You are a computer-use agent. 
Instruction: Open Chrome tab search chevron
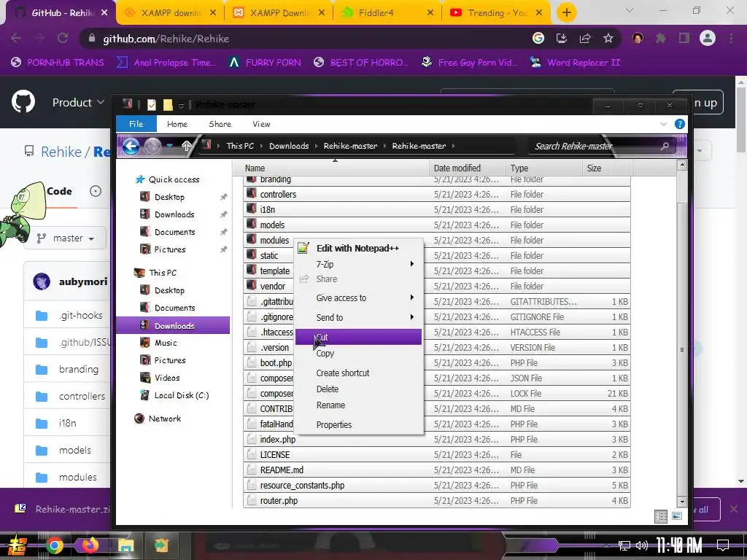[x=630, y=10]
